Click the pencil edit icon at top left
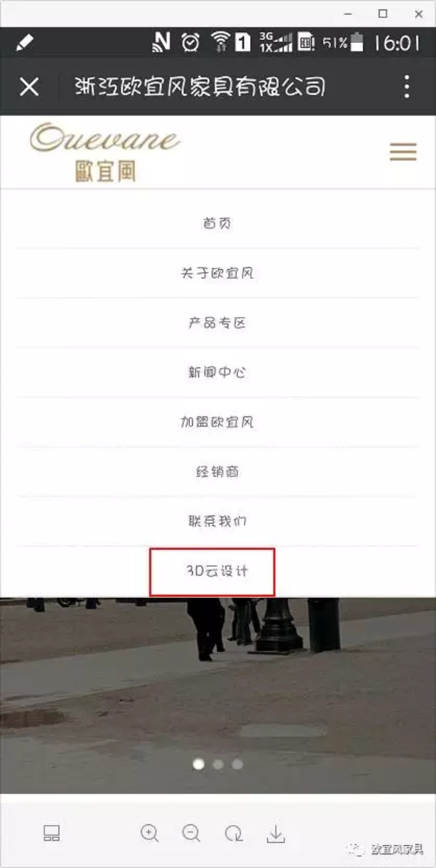This screenshot has width=436, height=868. (25, 42)
